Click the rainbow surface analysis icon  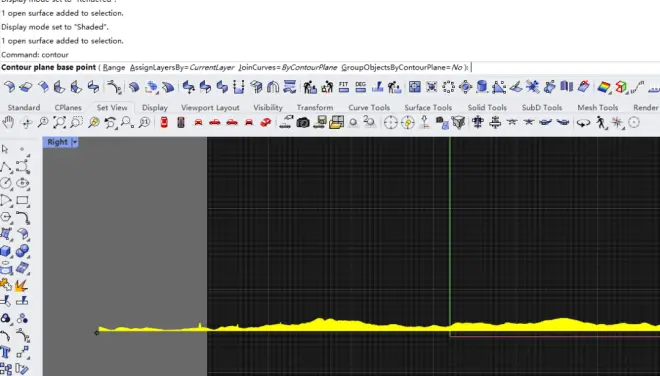604,87
